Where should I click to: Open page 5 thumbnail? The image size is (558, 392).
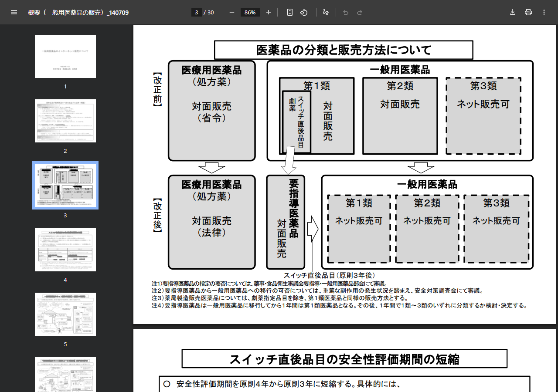(65, 314)
